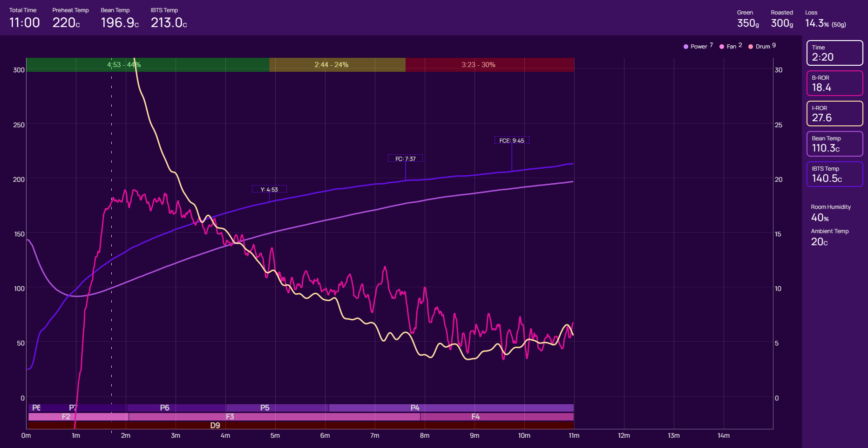
Task: Select the I-ROR value panel
Action: (834, 113)
